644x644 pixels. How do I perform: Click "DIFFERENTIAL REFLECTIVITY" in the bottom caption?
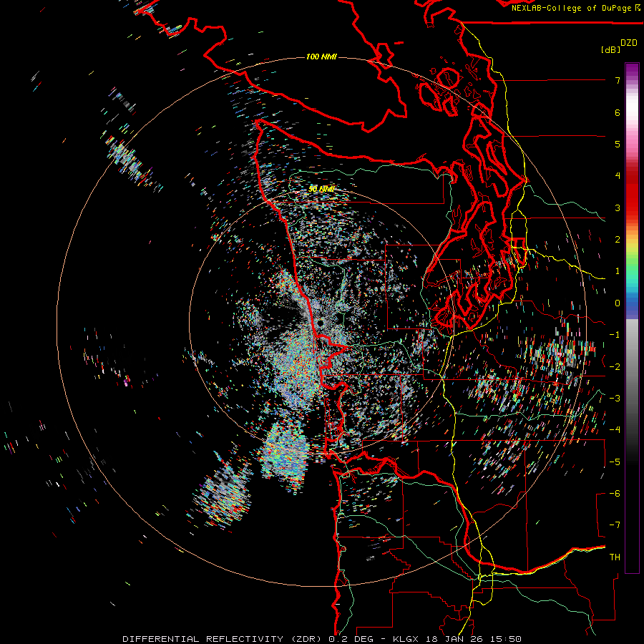[203, 639]
